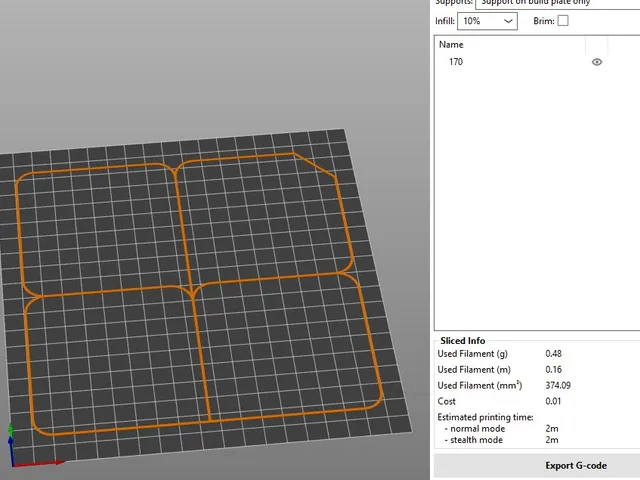Click the Sliced Info heading
640x480 pixels.
(462, 341)
